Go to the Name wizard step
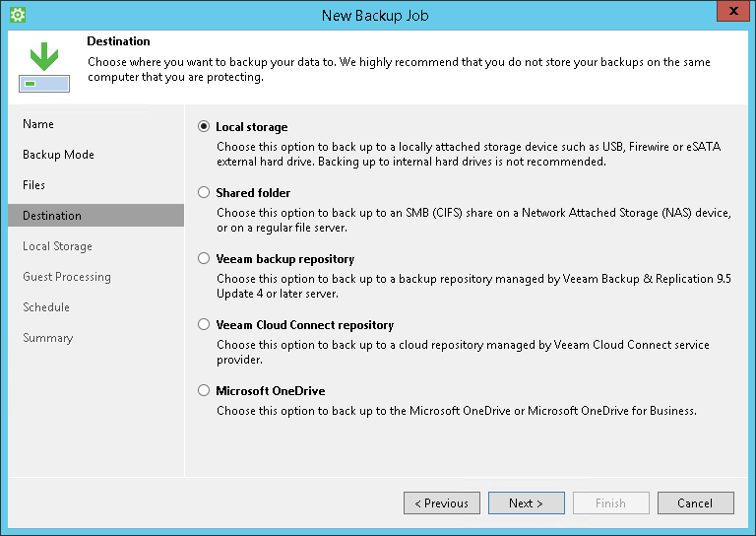Image resolution: width=756 pixels, height=536 pixels. click(x=38, y=124)
